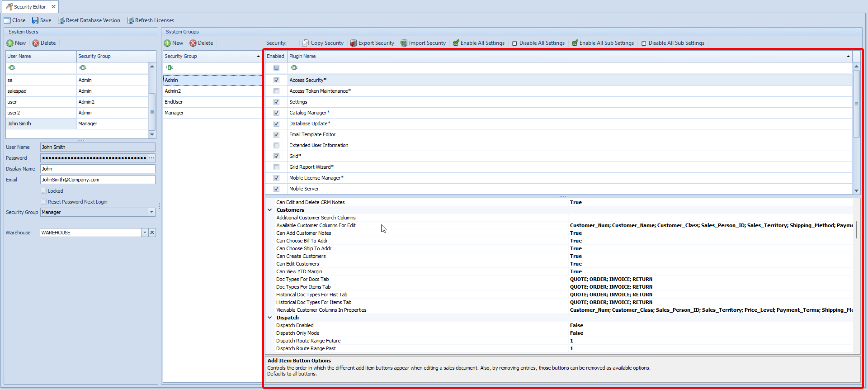Enable the Extended User Information plugin
Viewport: 868px width, 390px height.
click(x=277, y=146)
